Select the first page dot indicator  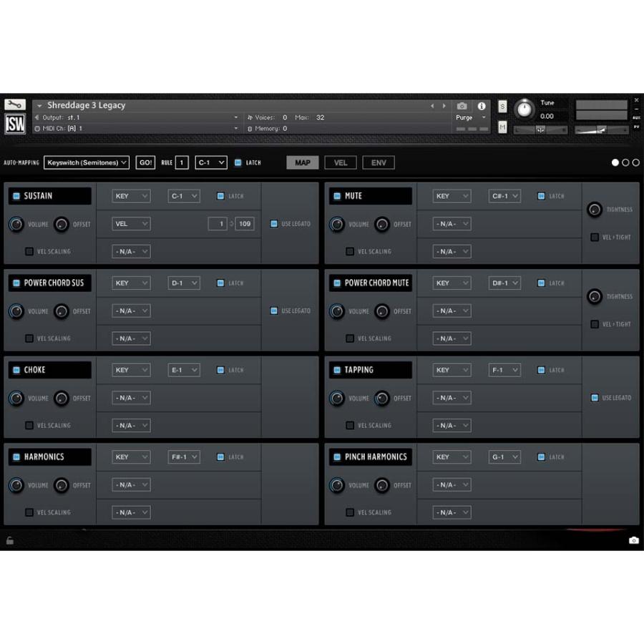pos(615,162)
